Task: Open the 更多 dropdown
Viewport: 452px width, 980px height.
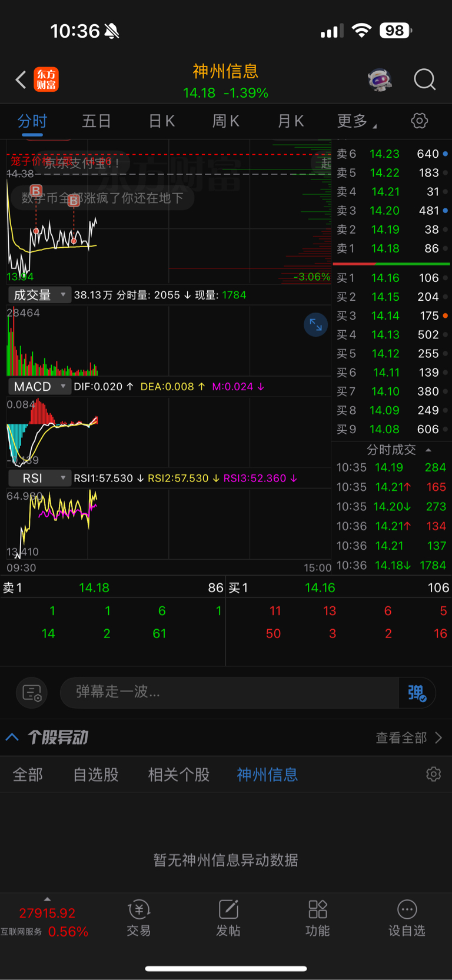Action: point(357,121)
